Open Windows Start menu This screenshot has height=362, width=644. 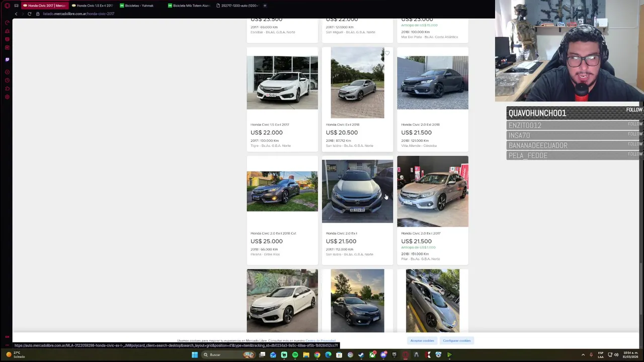click(195, 355)
